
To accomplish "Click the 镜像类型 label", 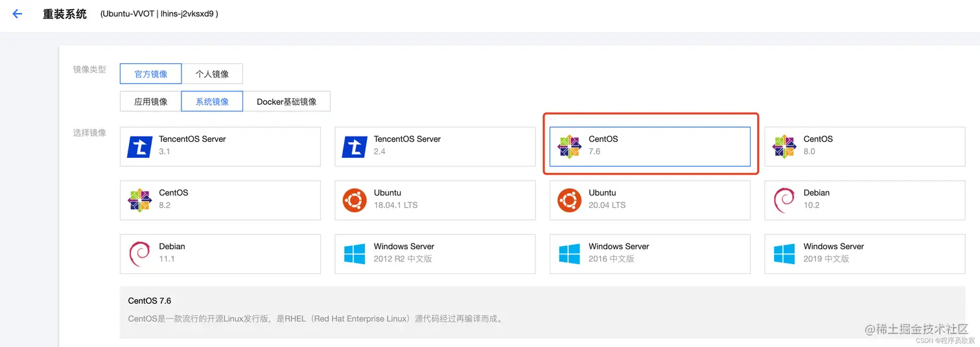I will tap(89, 69).
